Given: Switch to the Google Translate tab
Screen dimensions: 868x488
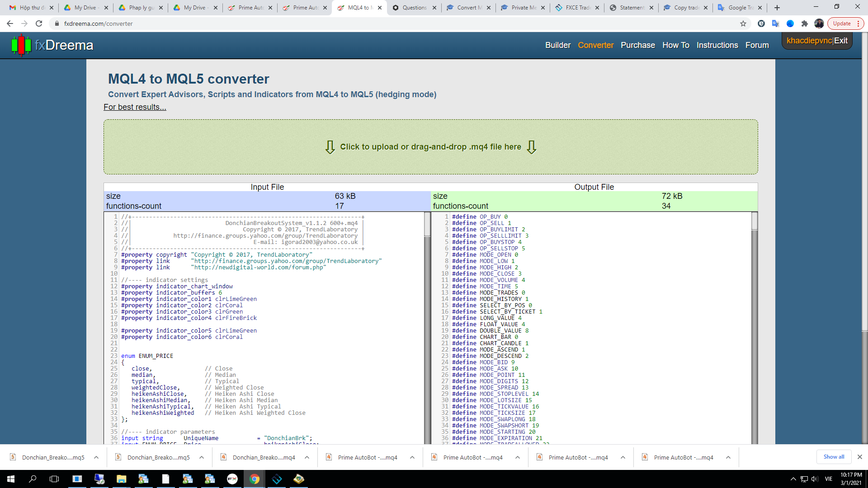Looking at the screenshot, I should [x=740, y=8].
